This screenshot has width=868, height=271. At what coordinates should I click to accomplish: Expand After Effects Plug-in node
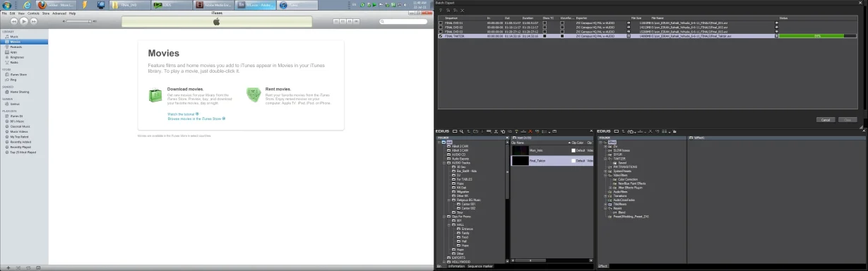point(610,187)
